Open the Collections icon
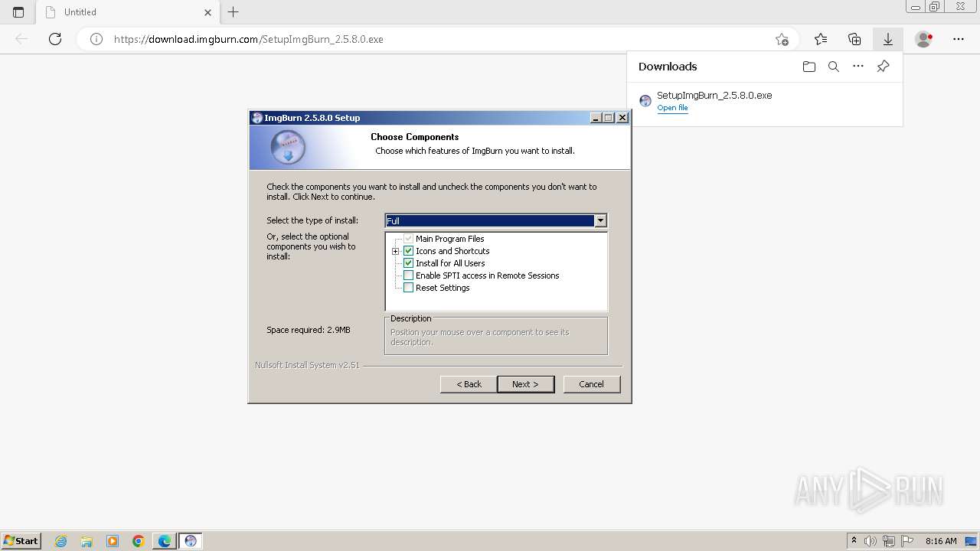The width and height of the screenshot is (980, 551). (854, 39)
